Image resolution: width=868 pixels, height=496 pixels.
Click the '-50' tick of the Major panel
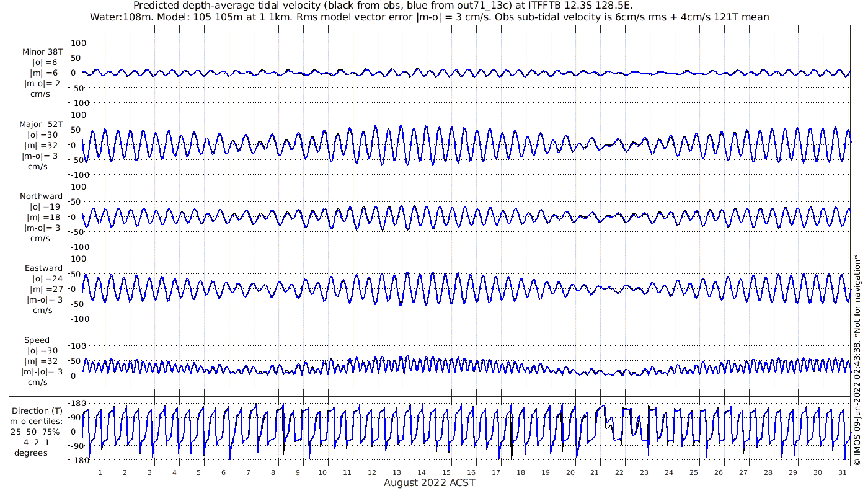coord(79,160)
